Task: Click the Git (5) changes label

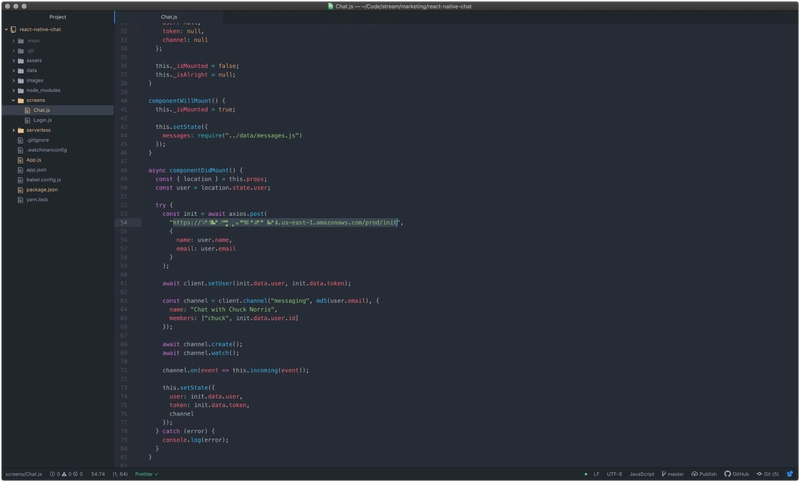Action: click(x=771, y=474)
